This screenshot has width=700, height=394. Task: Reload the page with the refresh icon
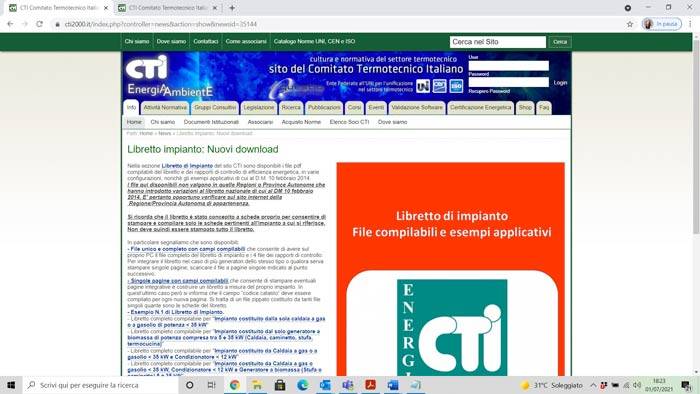[x=39, y=24]
